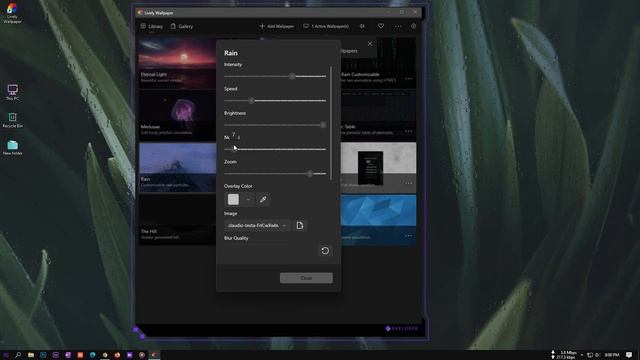Image resolution: width=640 pixels, height=360 pixels.
Task: Open This PC desktop icon
Action: click(12, 92)
